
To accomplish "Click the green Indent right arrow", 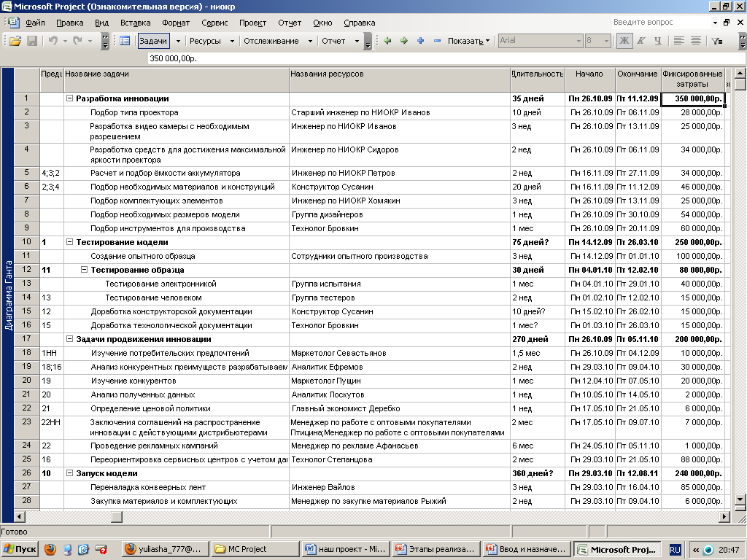I will (404, 41).
